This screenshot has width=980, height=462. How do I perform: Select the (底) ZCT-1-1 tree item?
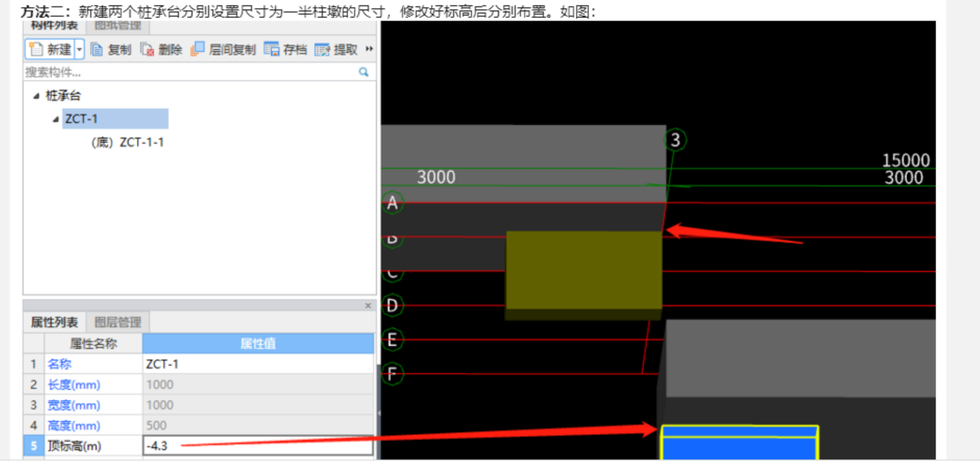coord(127,142)
